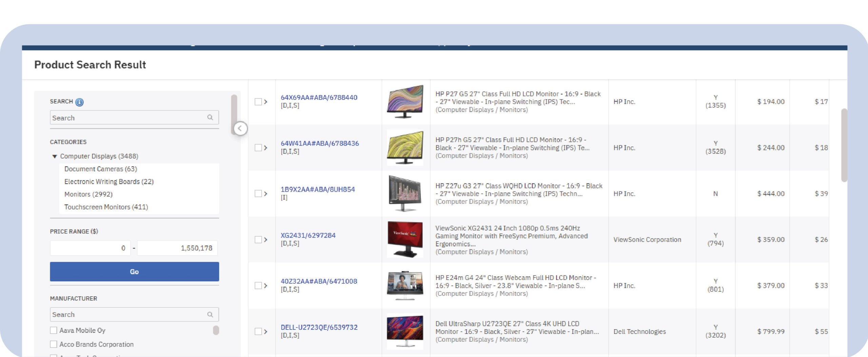Image resolution: width=868 pixels, height=357 pixels.
Task: Click the maximum price input showing 1,550,178
Action: (x=176, y=248)
